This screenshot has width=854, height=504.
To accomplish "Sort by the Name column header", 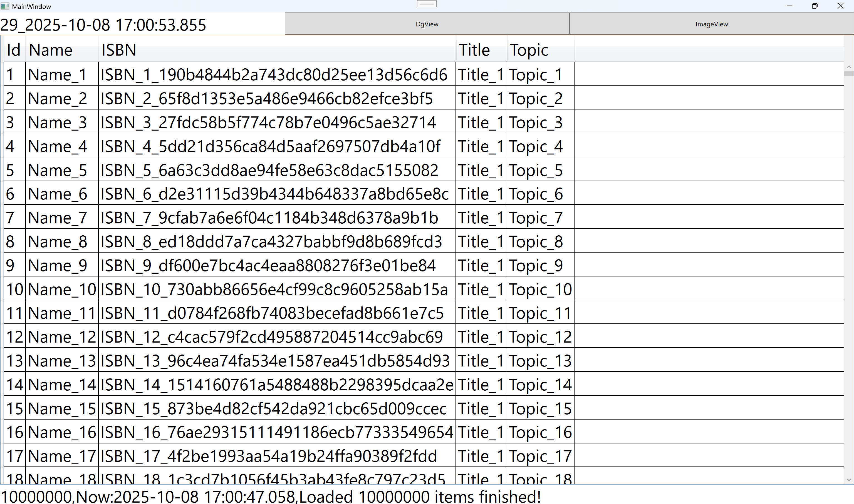I will click(x=62, y=50).
